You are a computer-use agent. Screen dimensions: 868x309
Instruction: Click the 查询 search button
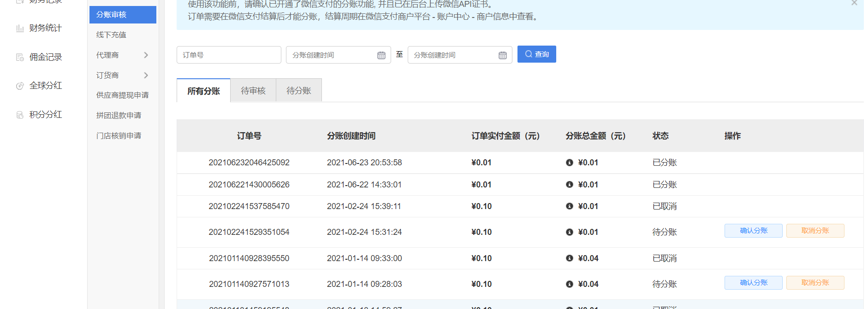[536, 54]
